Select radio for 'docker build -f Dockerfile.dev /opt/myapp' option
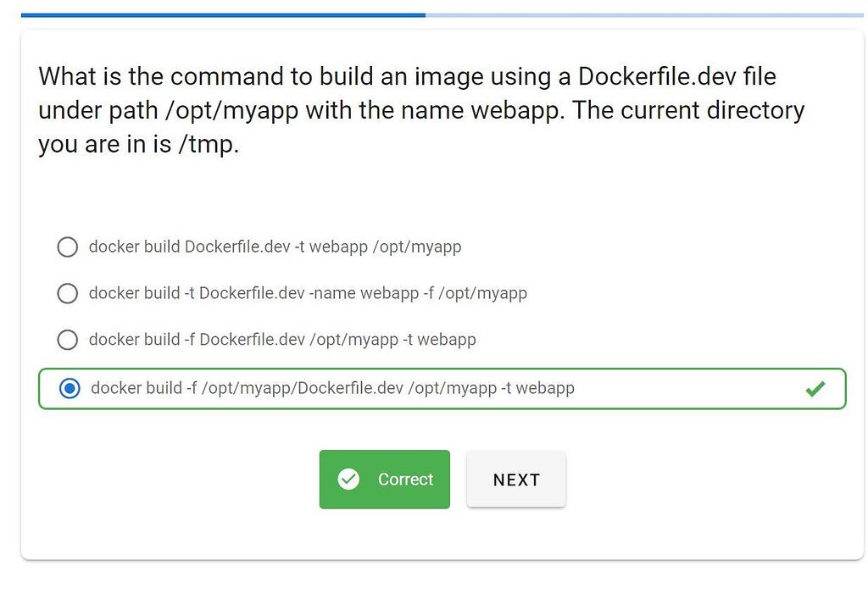The image size is (868, 599). pyautogui.click(x=67, y=340)
